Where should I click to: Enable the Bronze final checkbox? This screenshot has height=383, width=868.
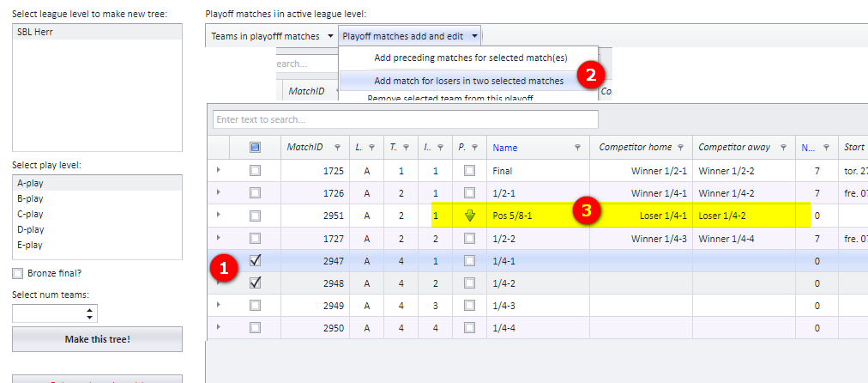coord(18,273)
